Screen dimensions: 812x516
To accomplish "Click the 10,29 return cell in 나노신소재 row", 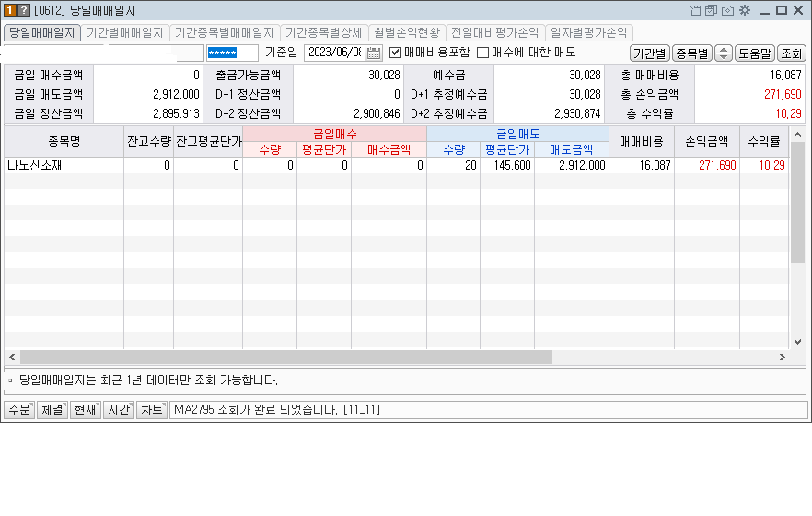I will [764, 166].
